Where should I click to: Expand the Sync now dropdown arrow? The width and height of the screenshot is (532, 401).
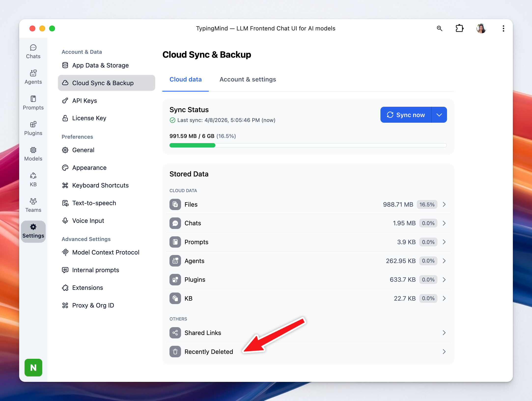tap(439, 115)
